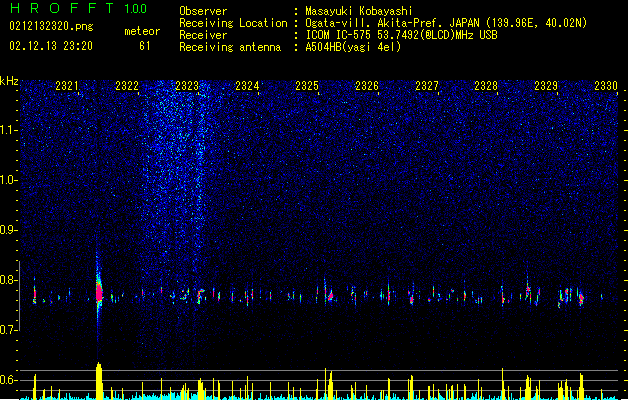This screenshot has width=629, height=400.
Task: Click the date stamp 02.12.13 23:20
Action: [x=51, y=46]
